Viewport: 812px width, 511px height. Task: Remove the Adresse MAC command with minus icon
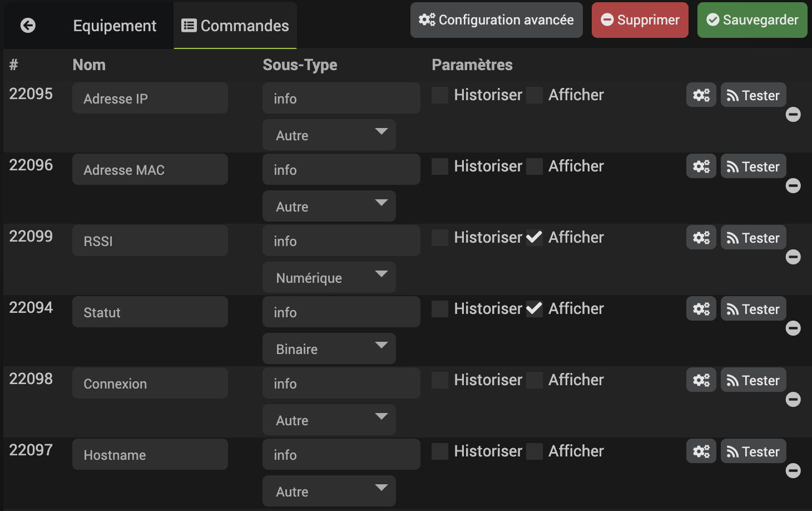(793, 186)
